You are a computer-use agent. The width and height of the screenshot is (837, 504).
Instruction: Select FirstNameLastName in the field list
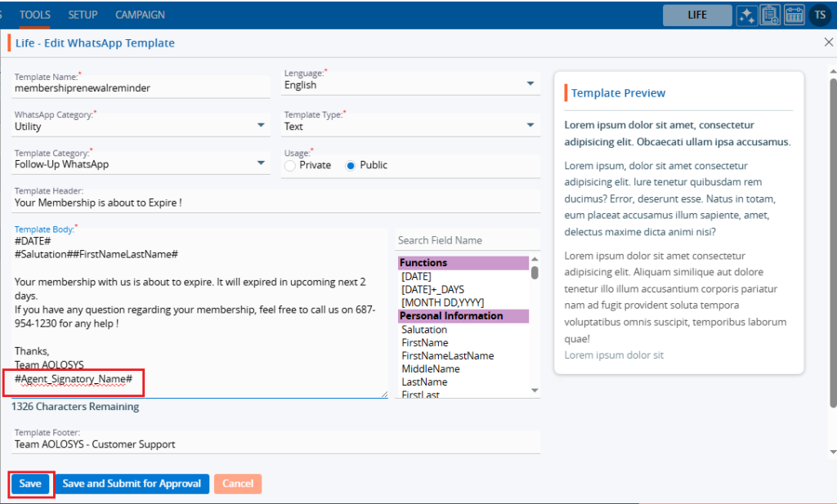447,356
